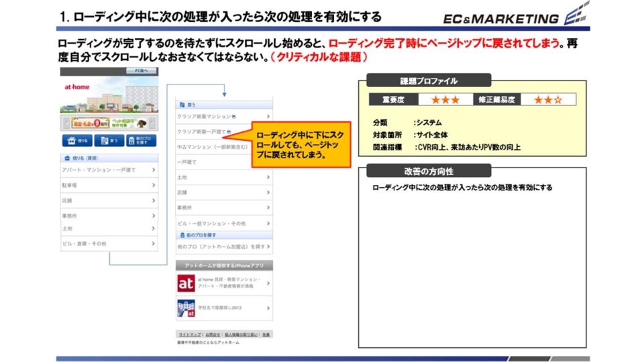Open the 敷金・礼金0 banner
644x362 pixels.
click(90, 123)
